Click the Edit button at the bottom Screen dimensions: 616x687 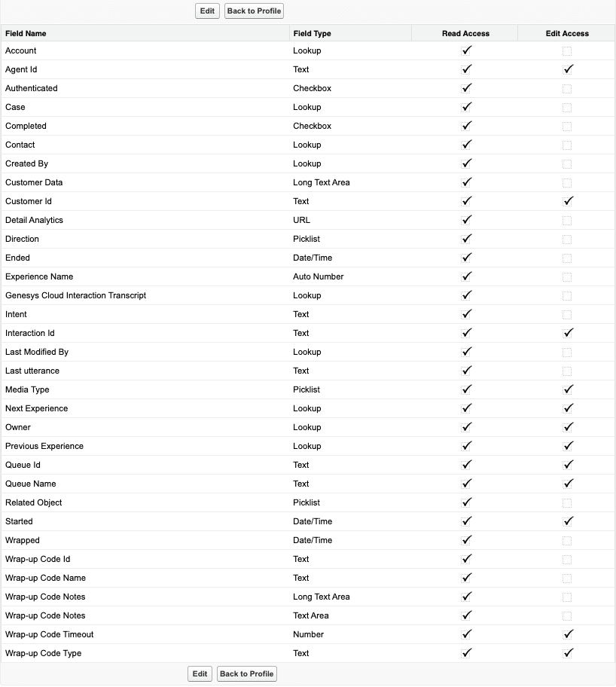click(x=200, y=673)
